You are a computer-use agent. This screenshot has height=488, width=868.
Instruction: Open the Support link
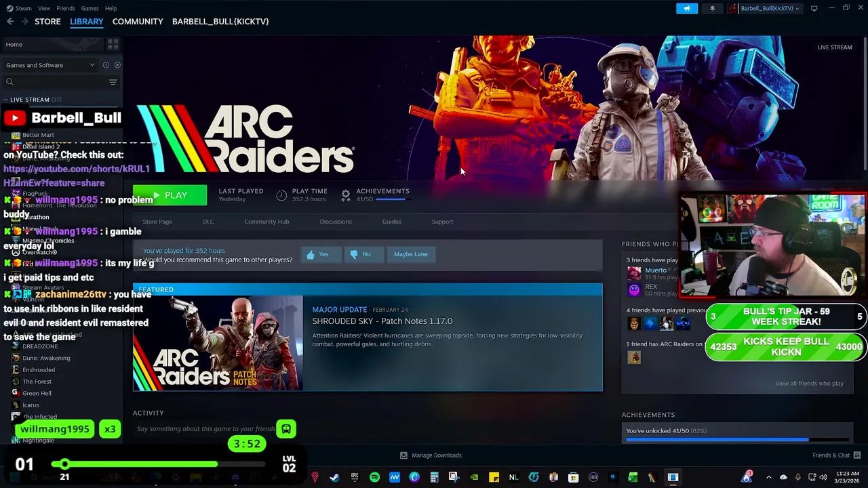pyautogui.click(x=442, y=222)
